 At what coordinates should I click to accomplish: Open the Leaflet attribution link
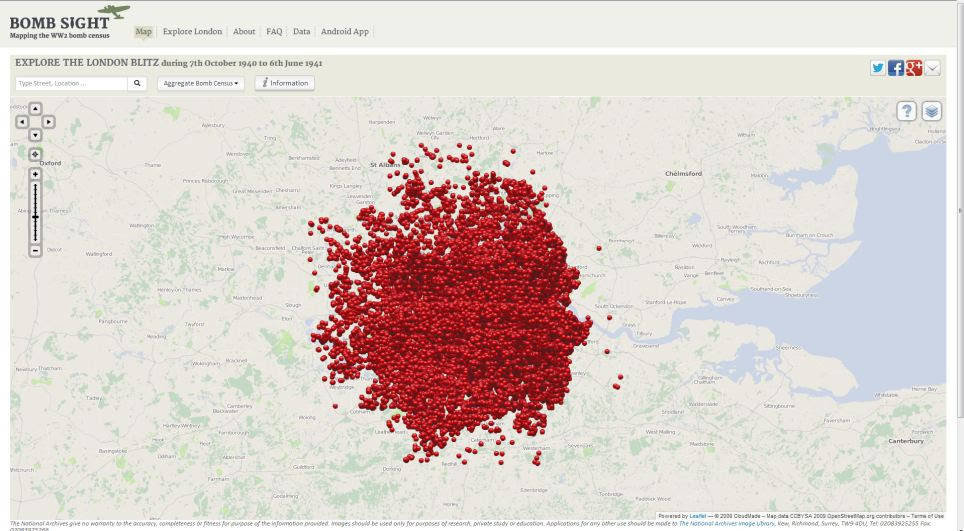point(697,516)
